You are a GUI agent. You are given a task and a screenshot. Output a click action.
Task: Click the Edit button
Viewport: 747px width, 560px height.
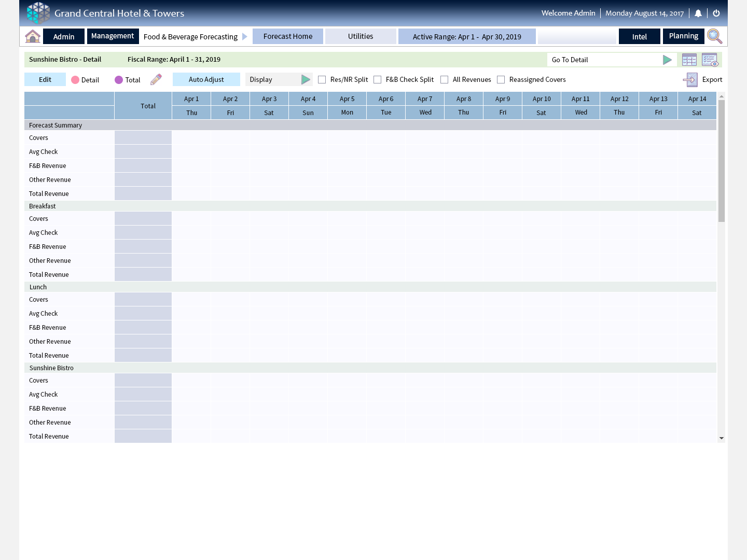coord(45,79)
